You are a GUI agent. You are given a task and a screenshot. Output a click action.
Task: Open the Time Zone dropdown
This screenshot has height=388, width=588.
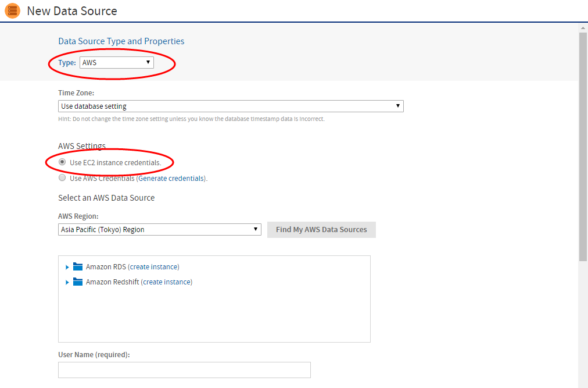click(x=231, y=106)
